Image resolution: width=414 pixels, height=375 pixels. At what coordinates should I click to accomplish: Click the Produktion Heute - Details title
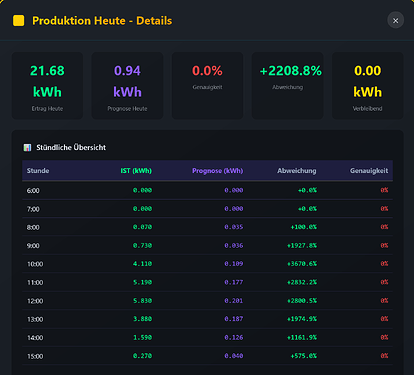(102, 21)
